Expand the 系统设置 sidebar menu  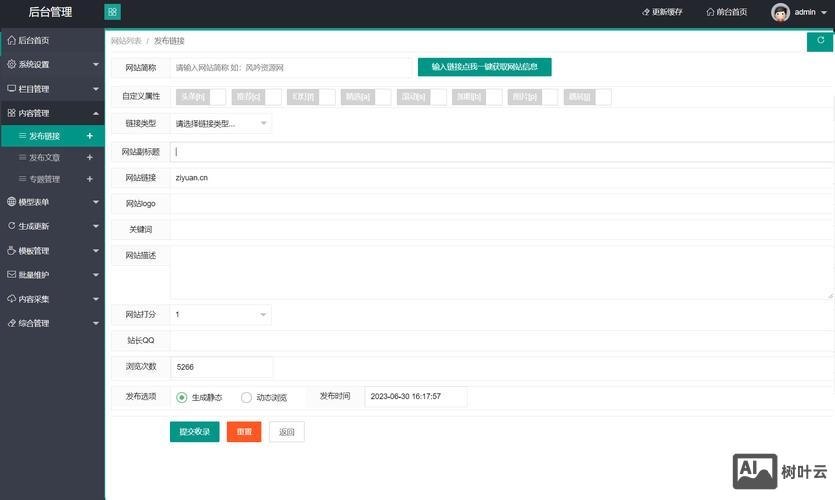point(52,64)
